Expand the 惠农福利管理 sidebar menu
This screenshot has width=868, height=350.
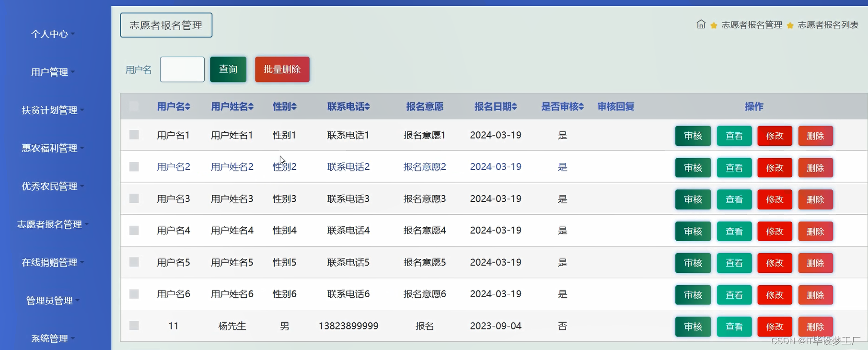[53, 148]
